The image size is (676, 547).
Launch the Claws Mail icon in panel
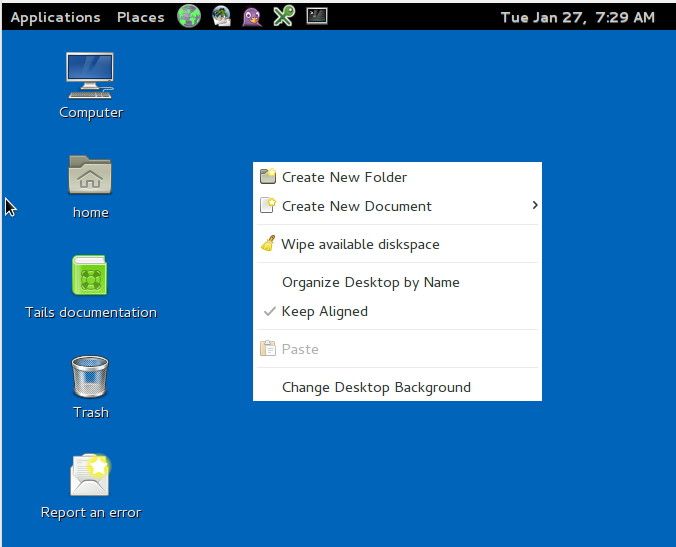click(x=222, y=16)
